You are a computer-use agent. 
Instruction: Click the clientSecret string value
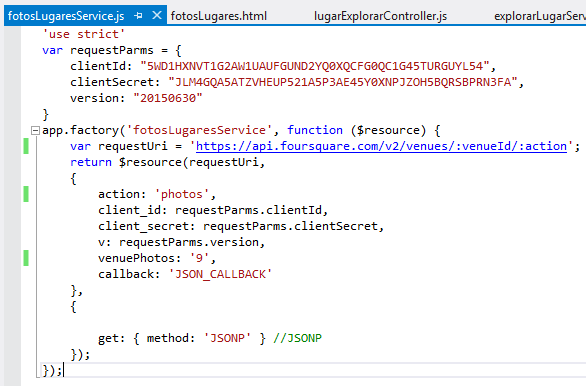343,82
